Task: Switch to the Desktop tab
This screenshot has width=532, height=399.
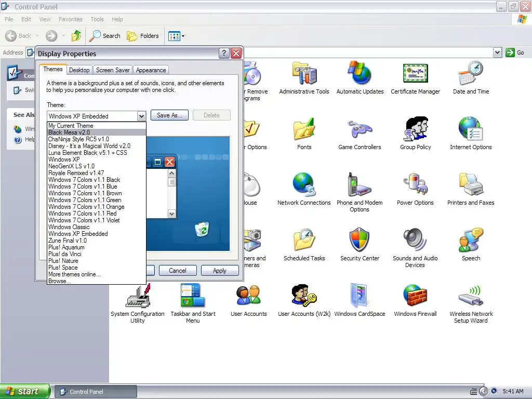Action: pos(79,70)
